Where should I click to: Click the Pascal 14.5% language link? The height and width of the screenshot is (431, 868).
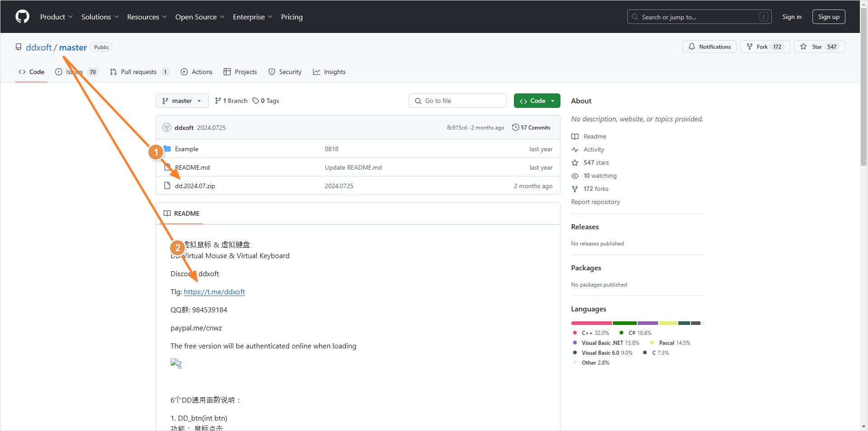pos(670,343)
